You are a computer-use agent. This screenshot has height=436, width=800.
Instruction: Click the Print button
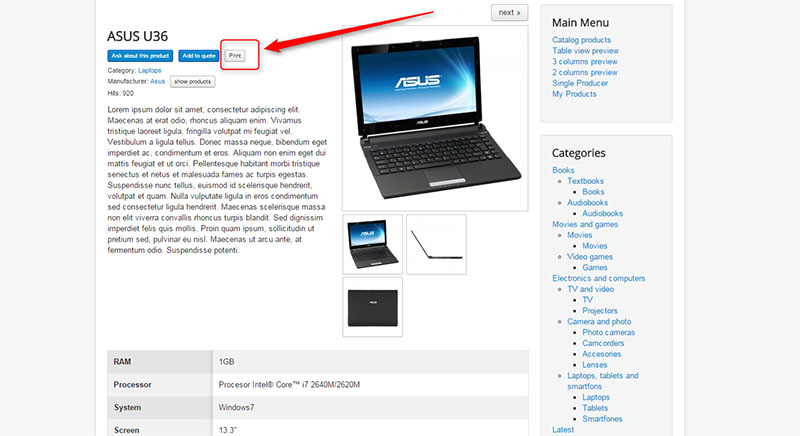pyautogui.click(x=235, y=56)
